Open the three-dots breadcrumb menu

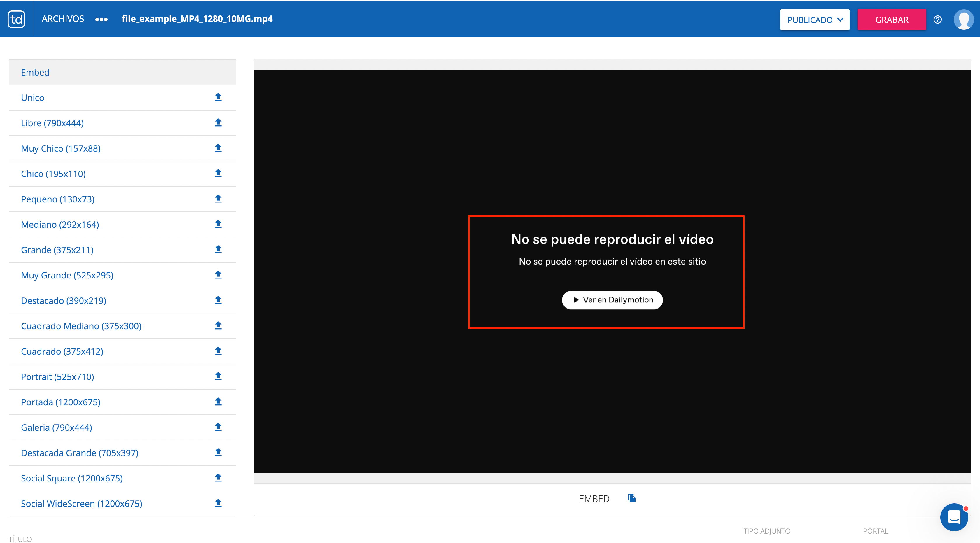(x=101, y=19)
